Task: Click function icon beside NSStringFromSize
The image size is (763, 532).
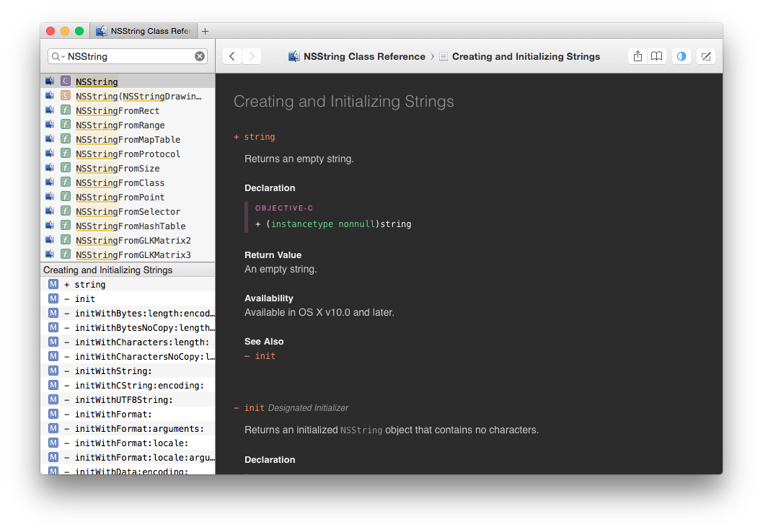Action: click(x=66, y=167)
